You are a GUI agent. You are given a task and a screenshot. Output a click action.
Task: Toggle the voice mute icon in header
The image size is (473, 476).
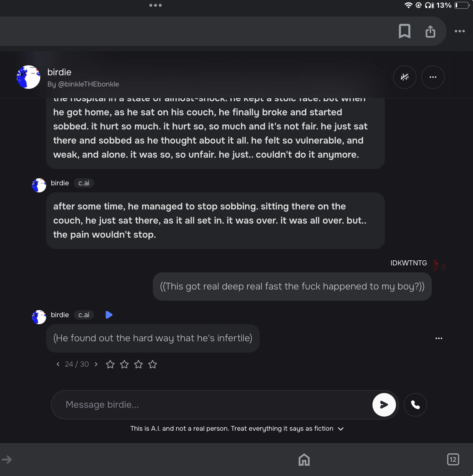click(405, 77)
